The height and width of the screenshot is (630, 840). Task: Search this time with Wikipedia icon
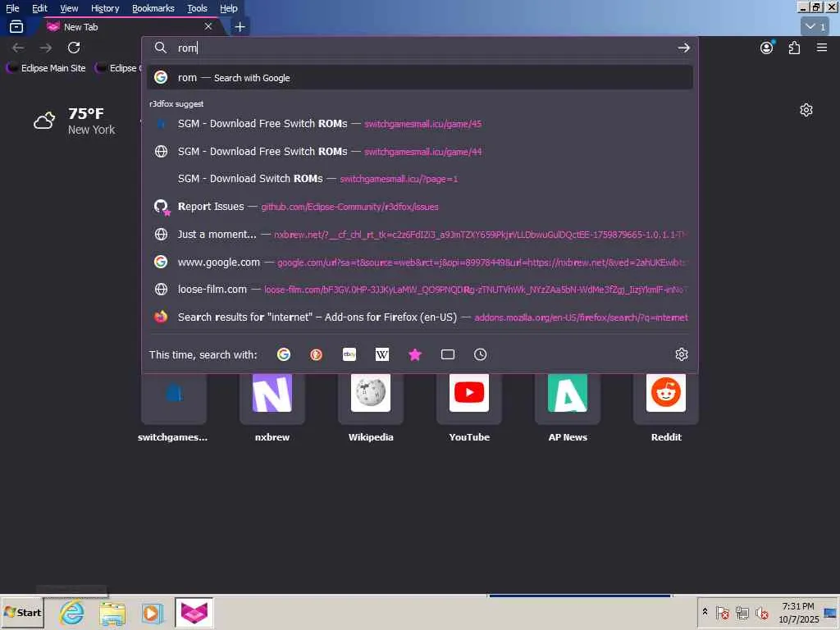coord(382,354)
